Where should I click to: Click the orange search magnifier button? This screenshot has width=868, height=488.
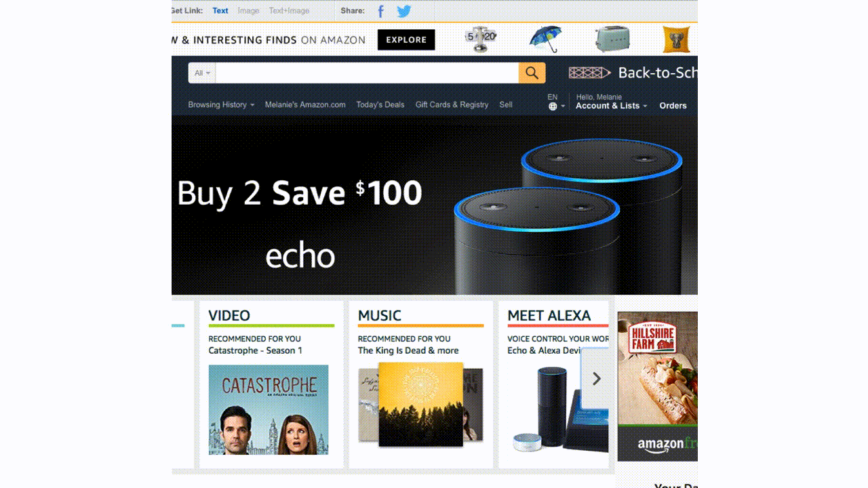[532, 73]
